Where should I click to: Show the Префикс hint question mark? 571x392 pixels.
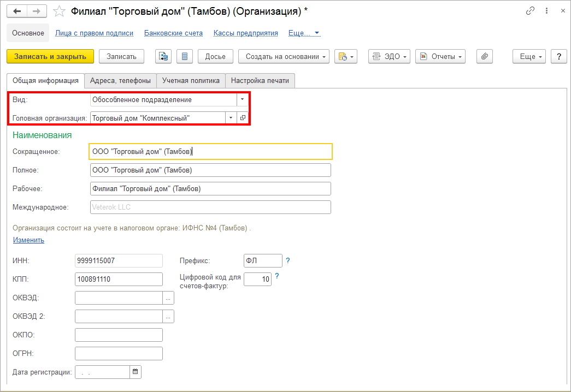[x=288, y=260]
